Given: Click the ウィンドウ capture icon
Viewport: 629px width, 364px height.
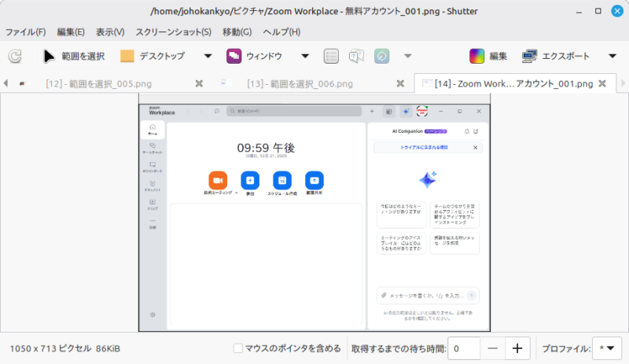Looking at the screenshot, I should tap(234, 56).
